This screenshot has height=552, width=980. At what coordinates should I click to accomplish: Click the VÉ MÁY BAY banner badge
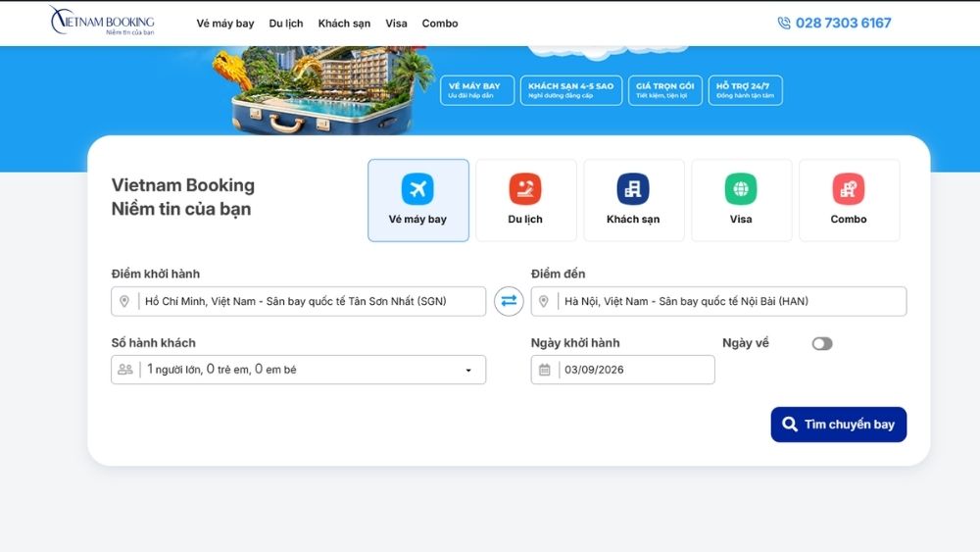click(x=477, y=90)
